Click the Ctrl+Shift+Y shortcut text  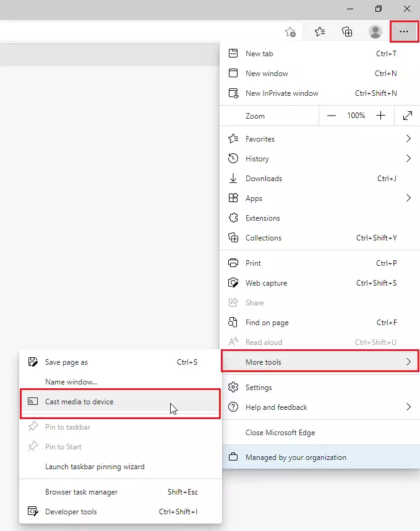tap(376, 238)
